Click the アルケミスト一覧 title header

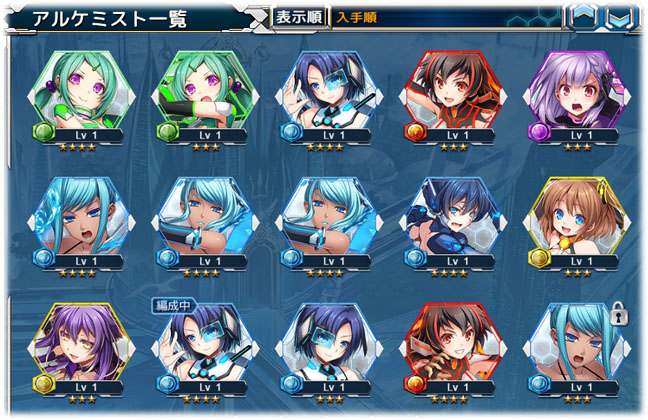click(x=110, y=19)
